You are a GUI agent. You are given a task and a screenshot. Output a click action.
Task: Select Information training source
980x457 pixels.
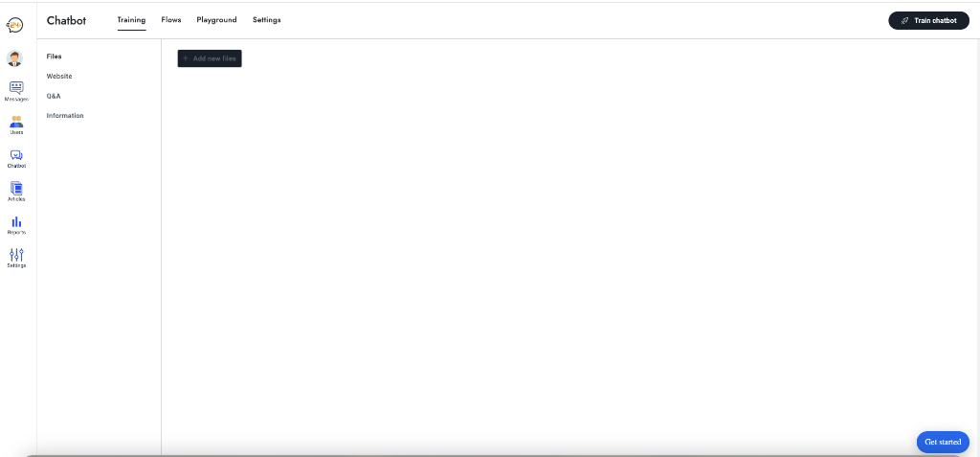65,116
